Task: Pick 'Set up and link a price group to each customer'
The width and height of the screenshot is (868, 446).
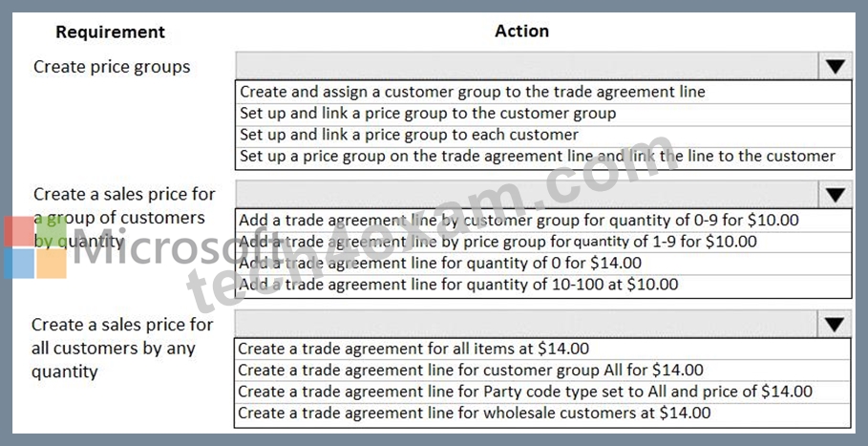Action: pos(543,136)
